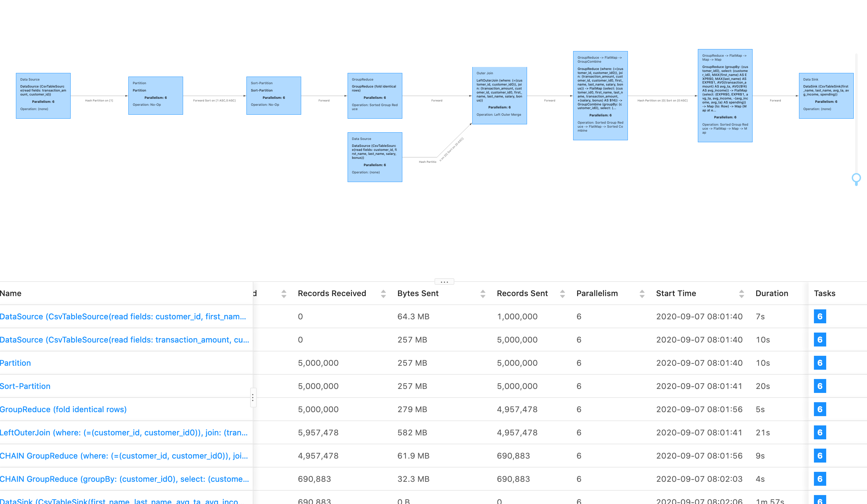Image resolution: width=867 pixels, height=504 pixels.
Task: Select the Data Sink node in graph
Action: tap(826, 95)
